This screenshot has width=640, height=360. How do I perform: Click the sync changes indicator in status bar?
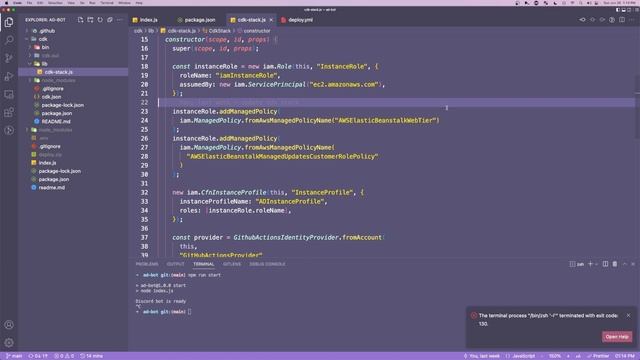[x=38, y=356]
